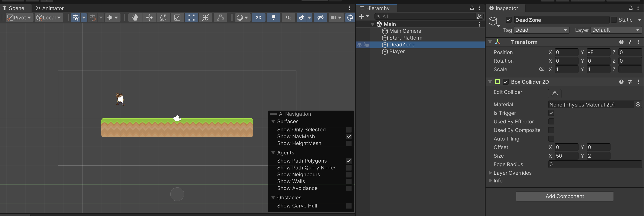Select the Hand tool in the Scene toolbar
The width and height of the screenshot is (644, 216).
click(135, 18)
